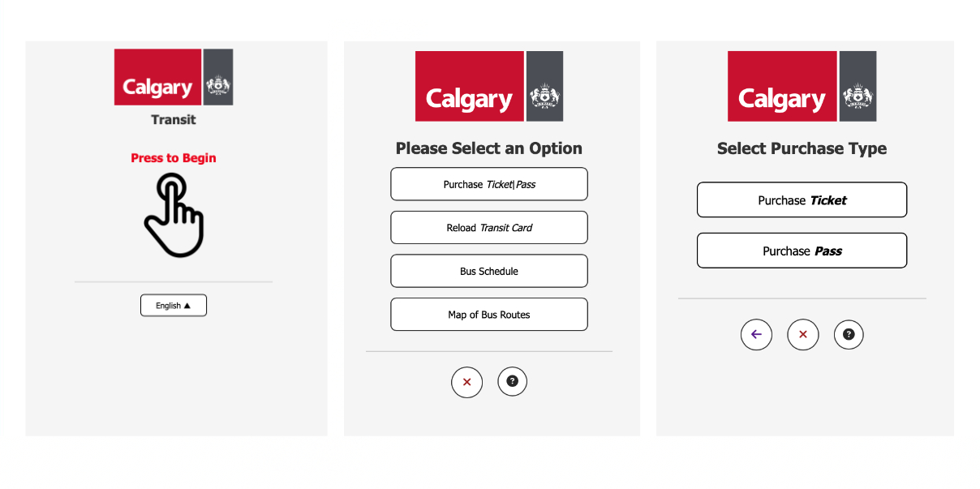Choose Reload Transit Card

(489, 228)
